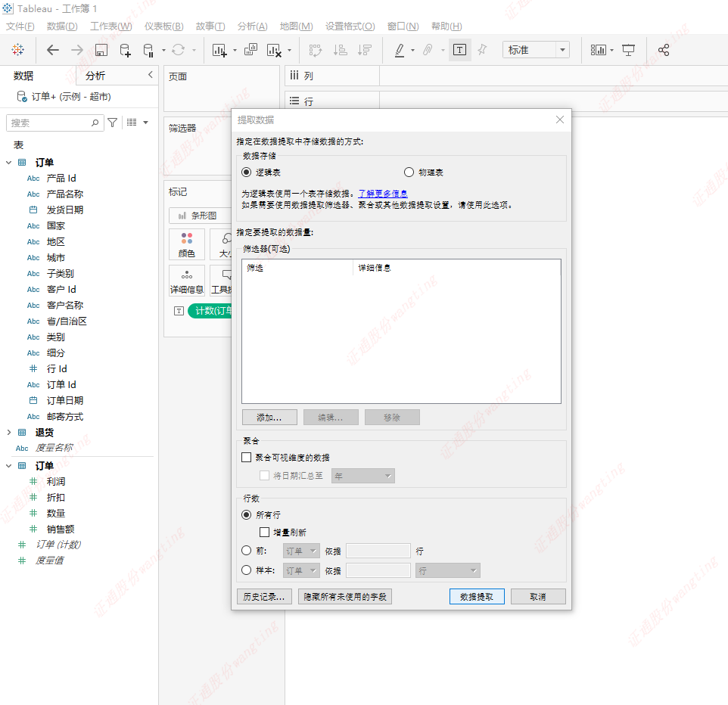This screenshot has width=728, height=705.
Task: Open the 文件(F) menu
Action: 20,26
